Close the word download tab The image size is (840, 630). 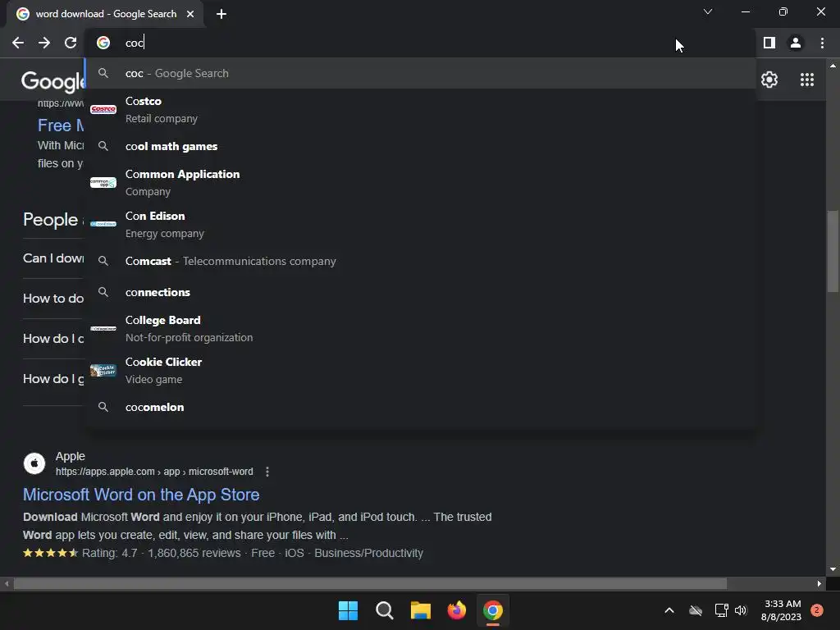coord(190,14)
